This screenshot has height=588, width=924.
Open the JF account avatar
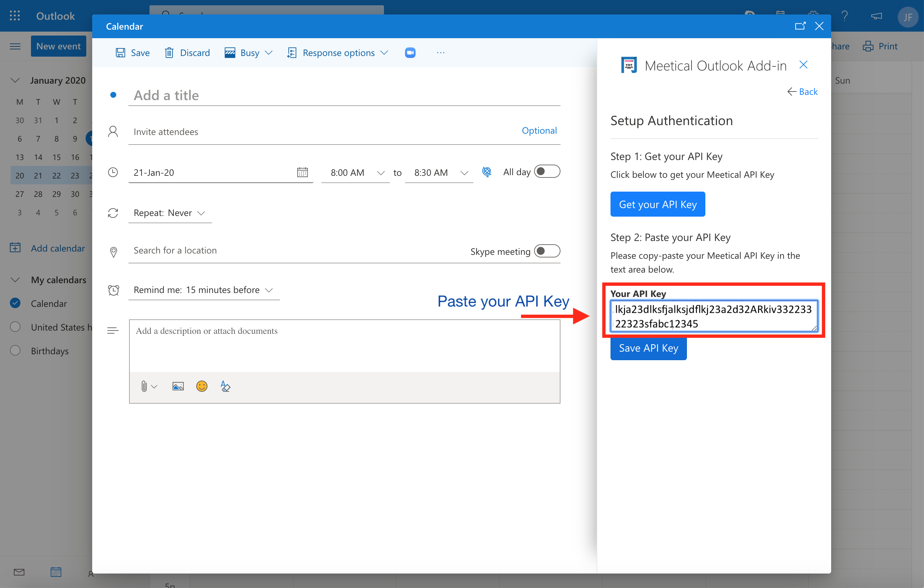coord(908,17)
